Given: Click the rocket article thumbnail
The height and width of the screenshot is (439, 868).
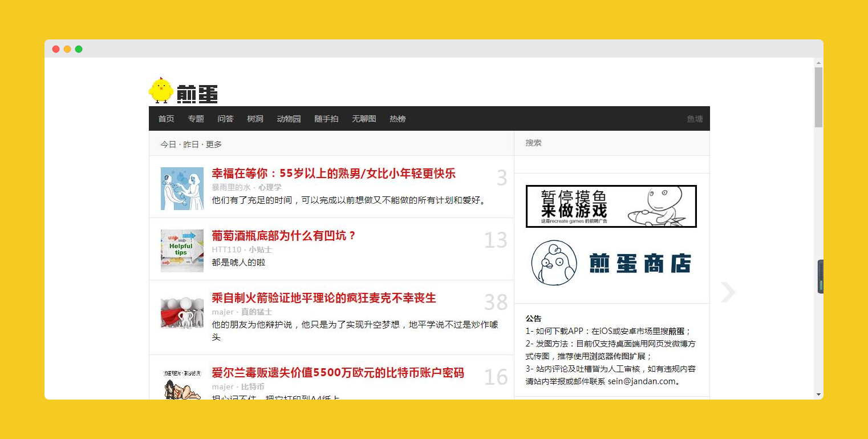Looking at the screenshot, I should click(182, 312).
